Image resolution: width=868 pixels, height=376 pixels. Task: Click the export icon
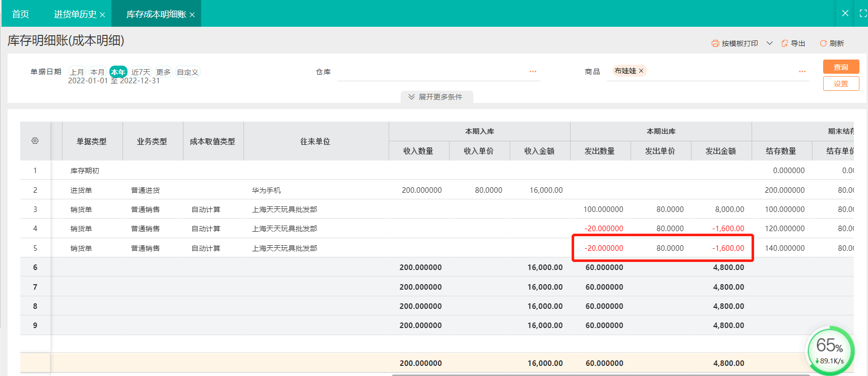point(784,43)
